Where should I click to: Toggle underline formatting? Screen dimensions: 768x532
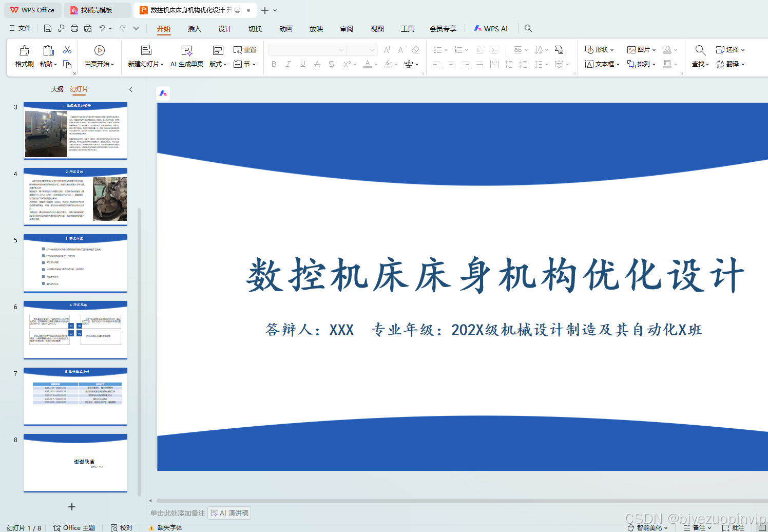302,64
